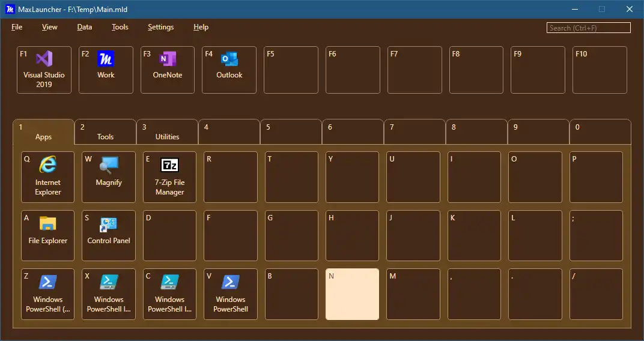Image resolution: width=644 pixels, height=341 pixels.
Task: Select empty tab 5
Action: pyautogui.click(x=291, y=131)
